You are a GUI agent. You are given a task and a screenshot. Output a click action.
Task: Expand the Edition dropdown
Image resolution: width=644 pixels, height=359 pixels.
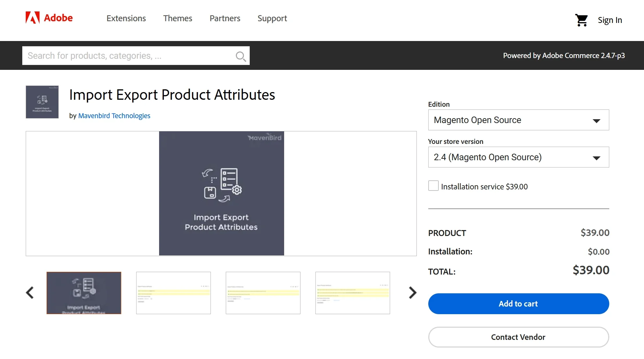point(518,120)
